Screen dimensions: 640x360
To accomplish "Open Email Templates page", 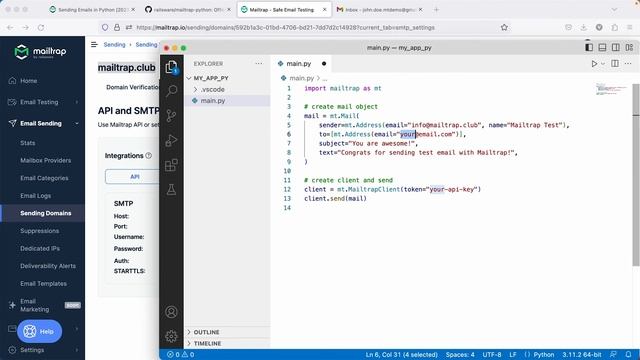I will (43, 283).
